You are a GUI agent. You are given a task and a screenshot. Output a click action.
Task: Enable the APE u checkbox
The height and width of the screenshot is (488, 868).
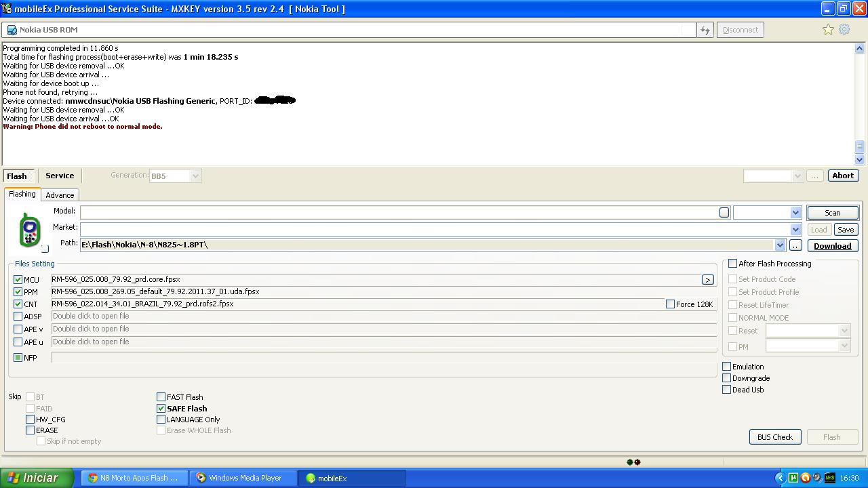coord(18,342)
